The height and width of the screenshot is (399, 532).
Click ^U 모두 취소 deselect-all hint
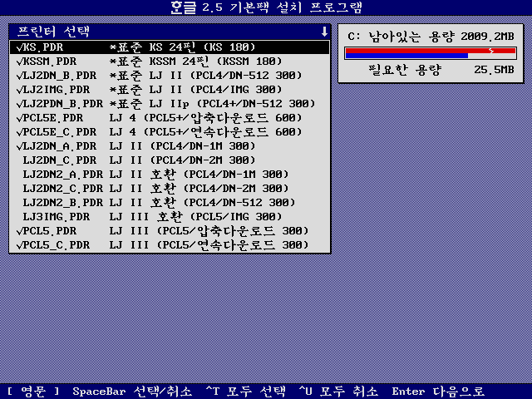click(x=338, y=392)
